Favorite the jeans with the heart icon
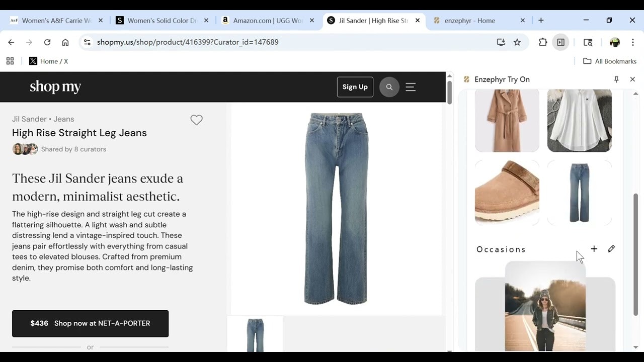This screenshot has width=644, height=362. point(196,120)
